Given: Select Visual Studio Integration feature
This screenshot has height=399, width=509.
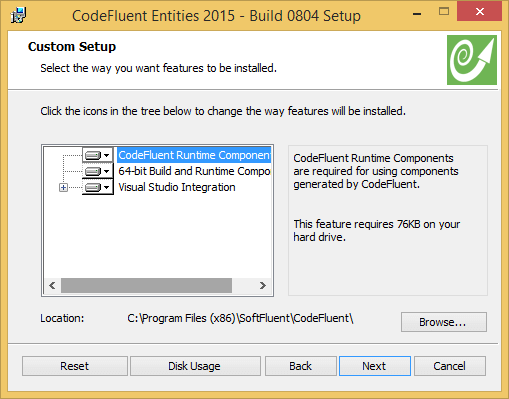Looking at the screenshot, I should pyautogui.click(x=177, y=187).
